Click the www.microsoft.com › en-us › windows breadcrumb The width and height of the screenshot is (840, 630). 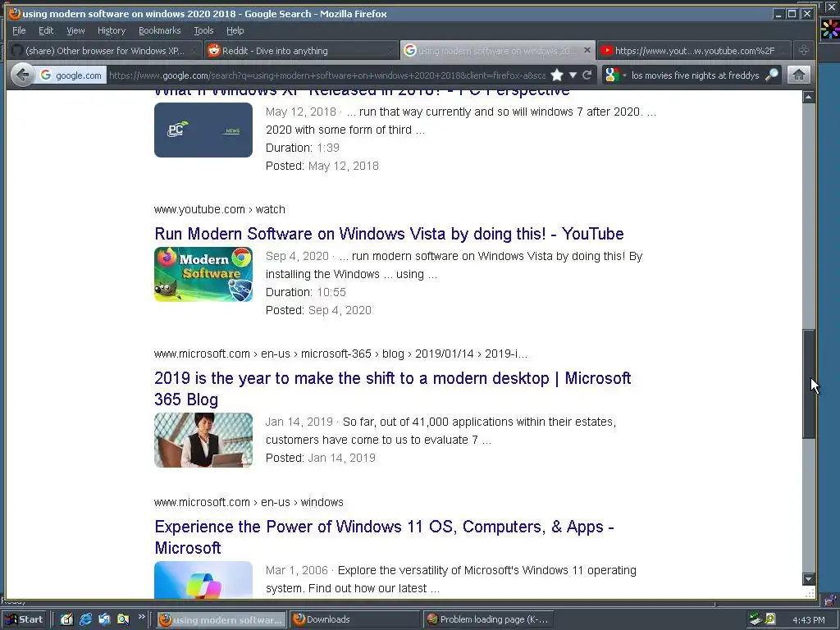[x=249, y=503]
